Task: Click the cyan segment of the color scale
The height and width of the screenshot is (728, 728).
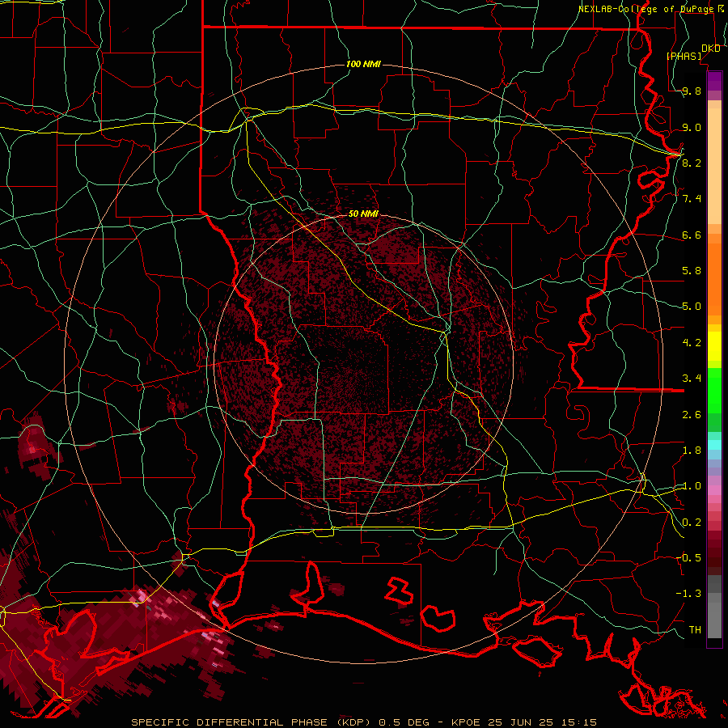Action: click(714, 445)
